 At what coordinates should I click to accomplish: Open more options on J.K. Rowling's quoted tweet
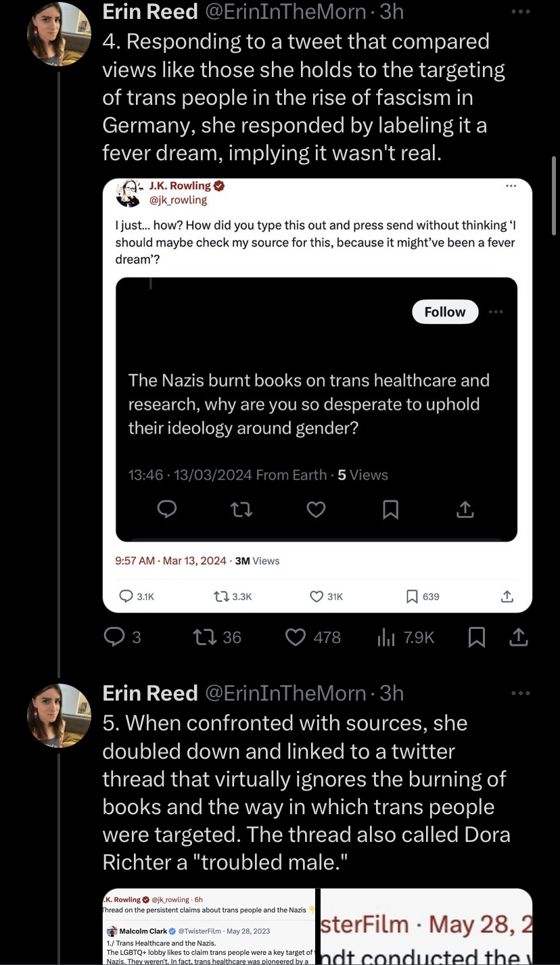point(511,187)
